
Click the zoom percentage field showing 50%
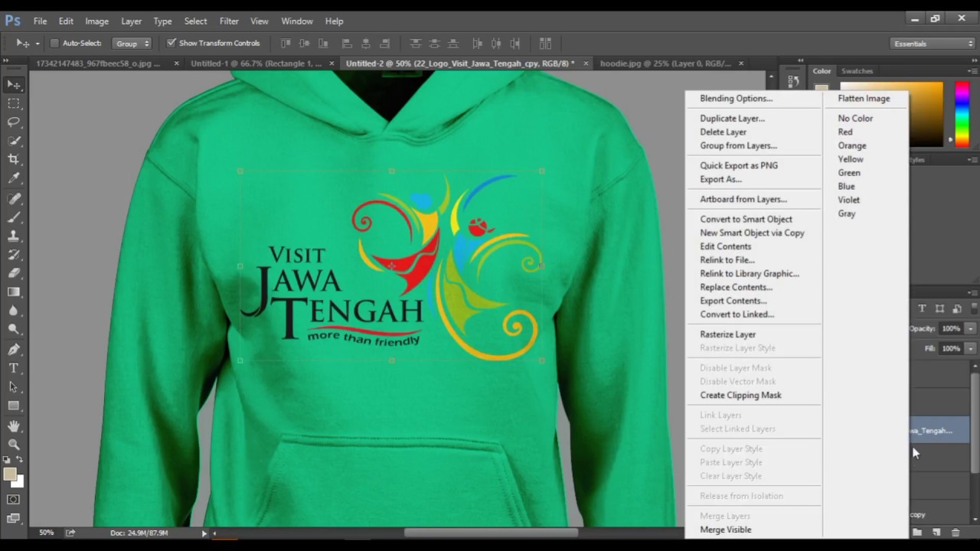click(46, 533)
